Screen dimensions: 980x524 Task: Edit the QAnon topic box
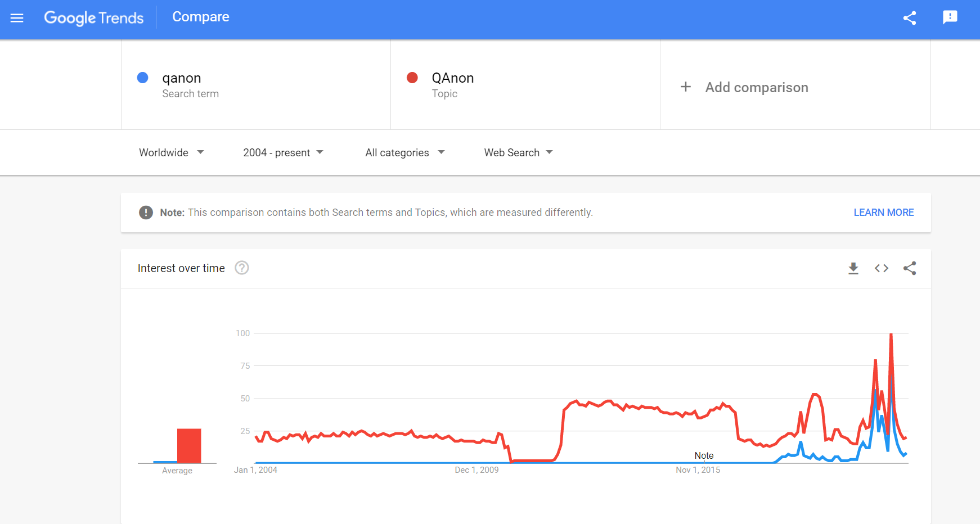click(525, 85)
